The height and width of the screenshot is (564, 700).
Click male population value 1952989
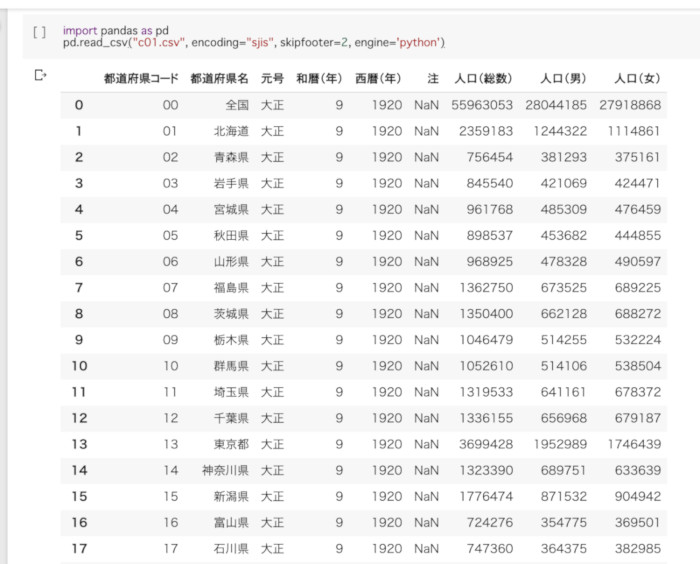click(x=560, y=445)
